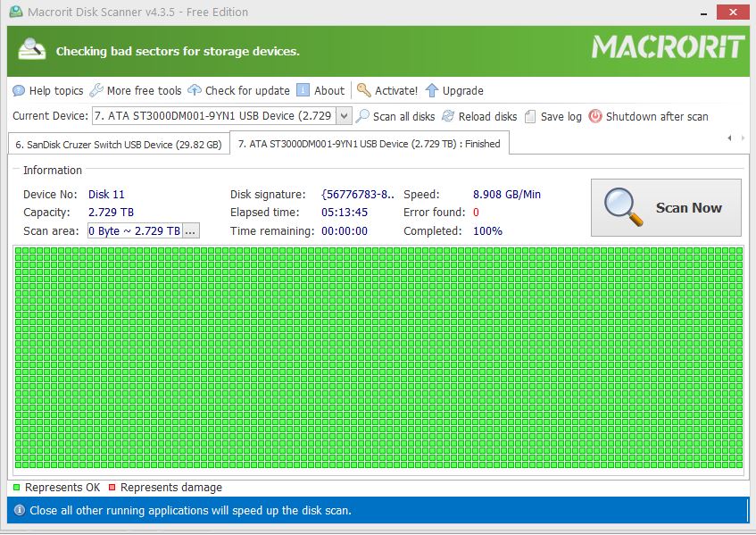
Task: Expand the Current Device dropdown arrow
Action: (344, 116)
